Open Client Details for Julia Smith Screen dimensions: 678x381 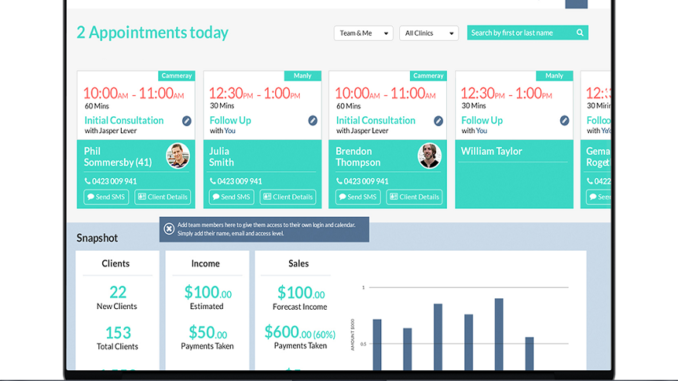(x=288, y=197)
